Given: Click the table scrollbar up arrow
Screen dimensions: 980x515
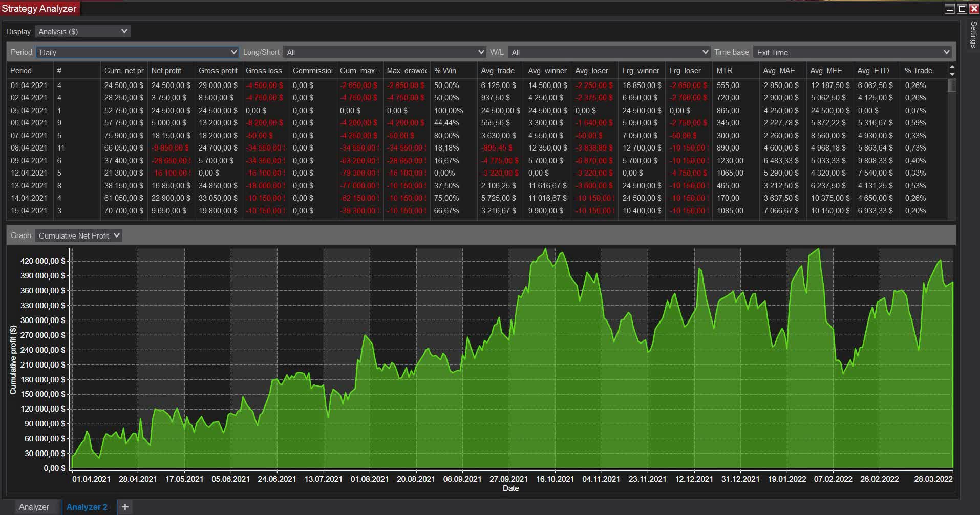Looking at the screenshot, I should pos(952,67).
